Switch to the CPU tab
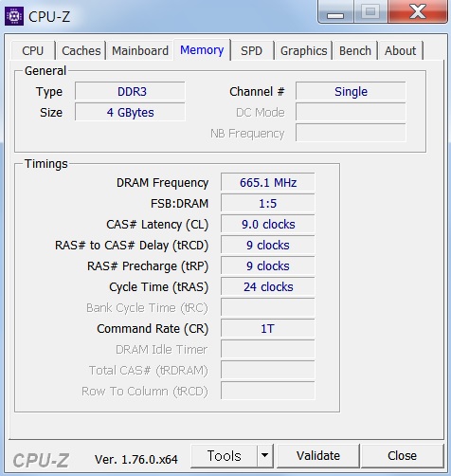 33,50
